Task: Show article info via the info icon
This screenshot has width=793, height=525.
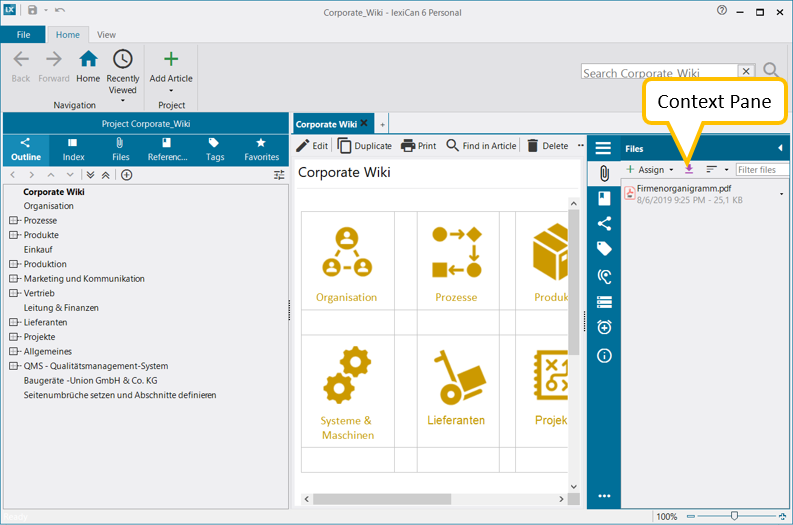Action: pyautogui.click(x=604, y=355)
